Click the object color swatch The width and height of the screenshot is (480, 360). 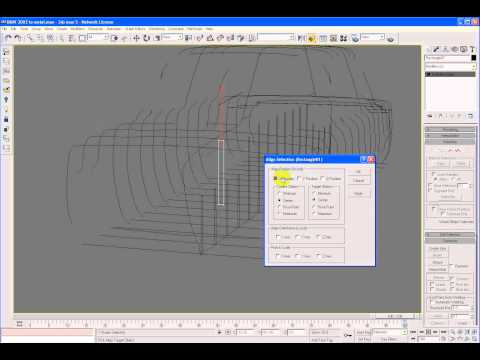point(473,58)
